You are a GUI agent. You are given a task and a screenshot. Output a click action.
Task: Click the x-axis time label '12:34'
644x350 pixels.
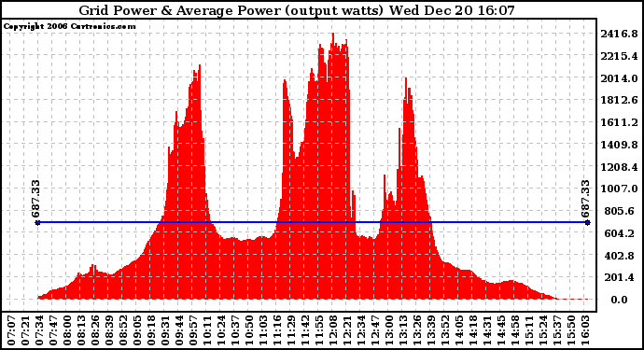pyautogui.click(x=361, y=330)
